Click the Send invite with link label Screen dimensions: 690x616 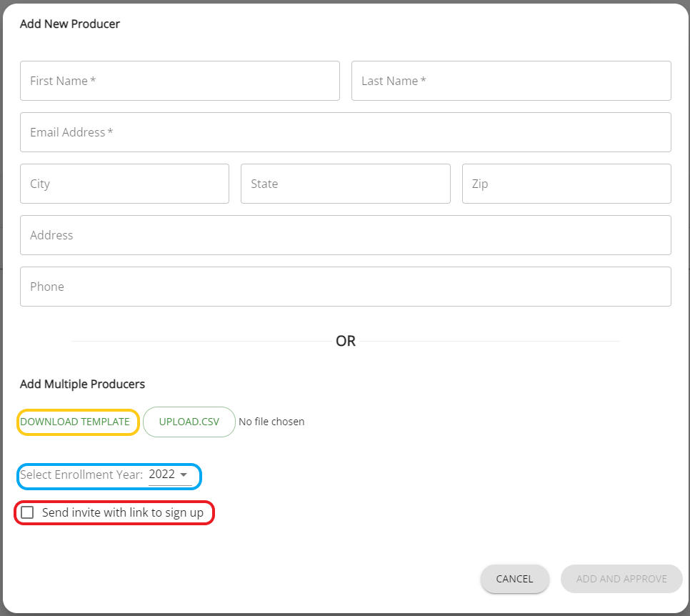pyautogui.click(x=123, y=512)
